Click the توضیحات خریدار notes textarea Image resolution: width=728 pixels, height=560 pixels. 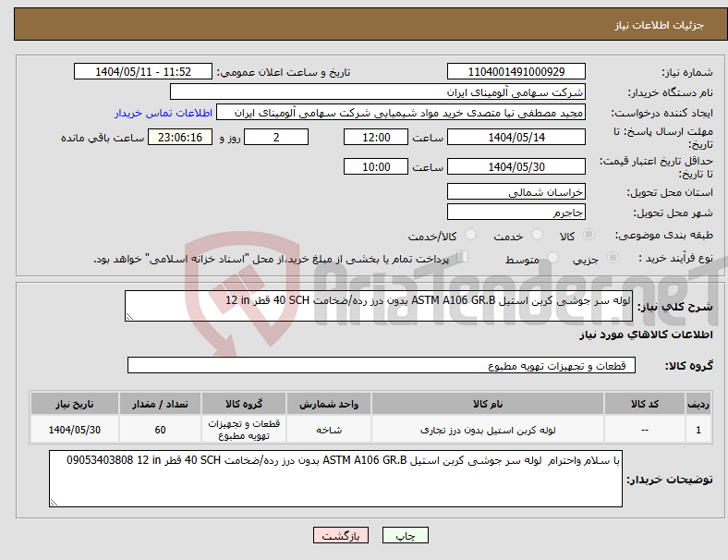(x=335, y=479)
